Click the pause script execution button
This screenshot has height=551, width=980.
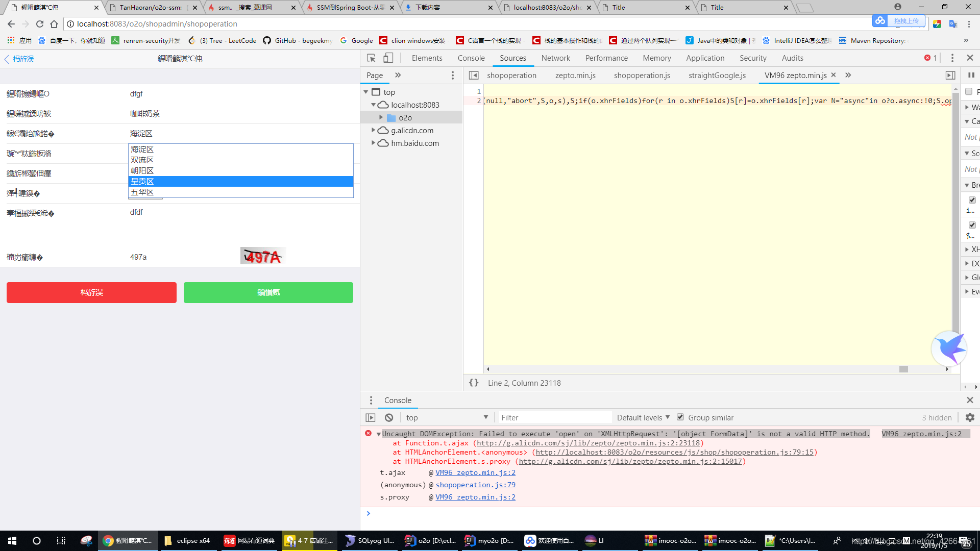(971, 76)
